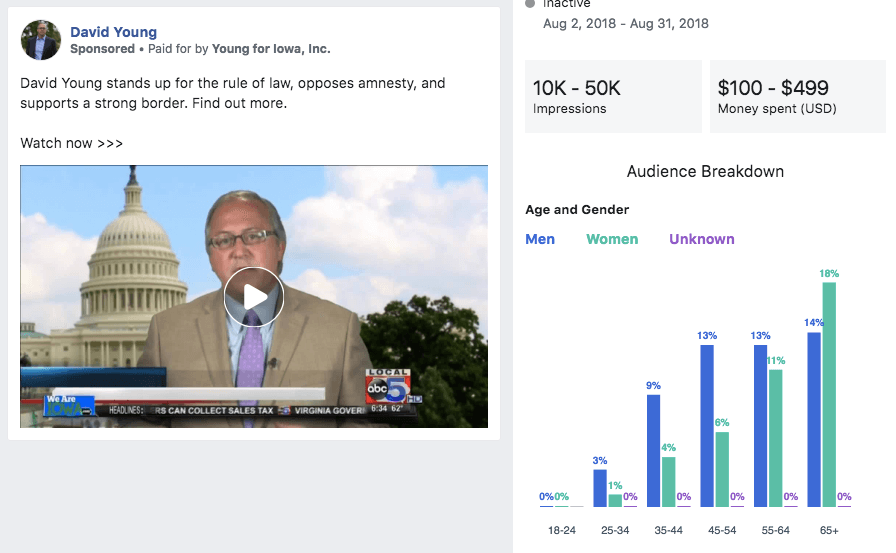The image size is (896, 553).
Task: Play the David Young video ad
Action: 254,297
